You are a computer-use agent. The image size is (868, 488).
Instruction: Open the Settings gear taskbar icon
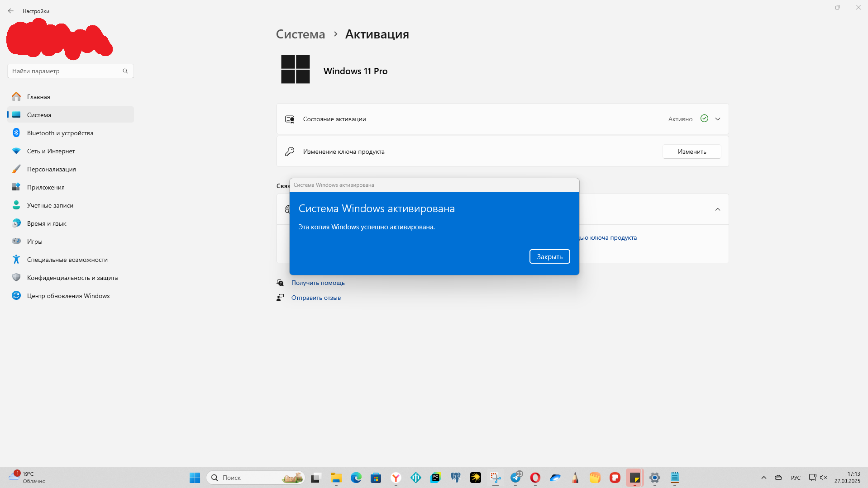655,478
